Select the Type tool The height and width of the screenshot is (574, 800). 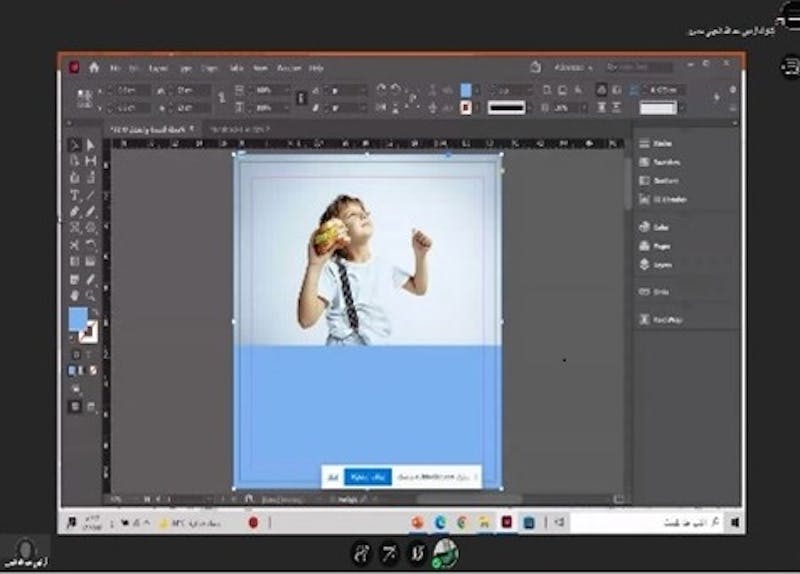tap(75, 195)
